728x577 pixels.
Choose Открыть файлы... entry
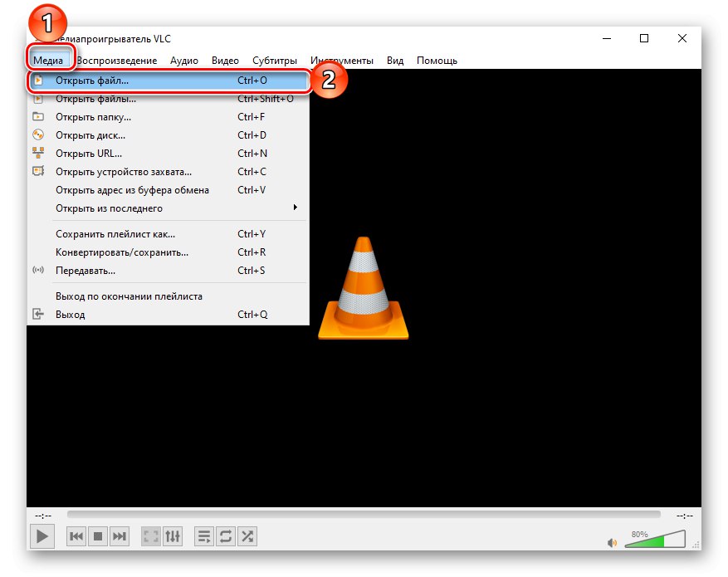tap(168, 99)
